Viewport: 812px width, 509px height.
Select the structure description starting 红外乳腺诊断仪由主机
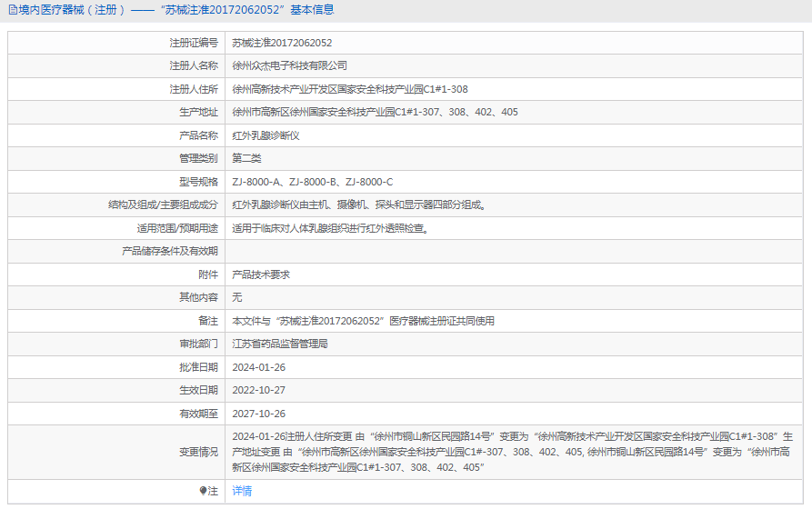coord(359,205)
